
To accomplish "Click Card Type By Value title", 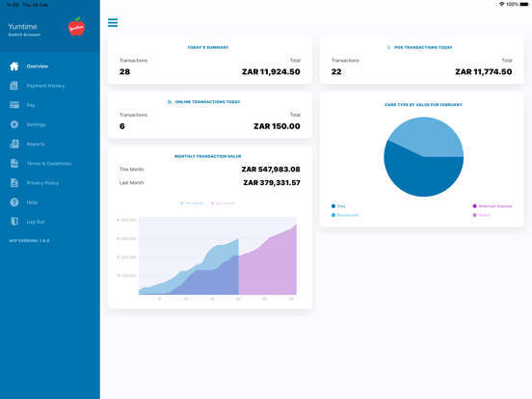I will click(423, 105).
